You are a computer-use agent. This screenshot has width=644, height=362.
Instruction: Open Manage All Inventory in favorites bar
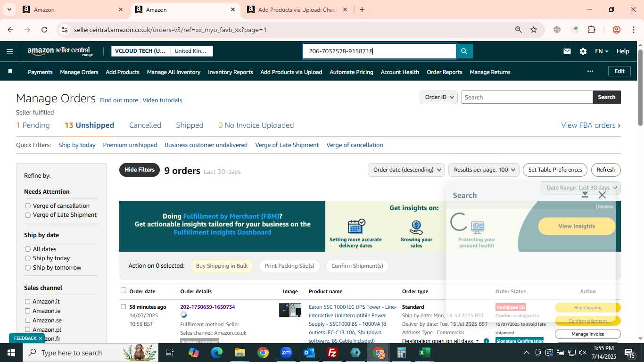(x=173, y=72)
